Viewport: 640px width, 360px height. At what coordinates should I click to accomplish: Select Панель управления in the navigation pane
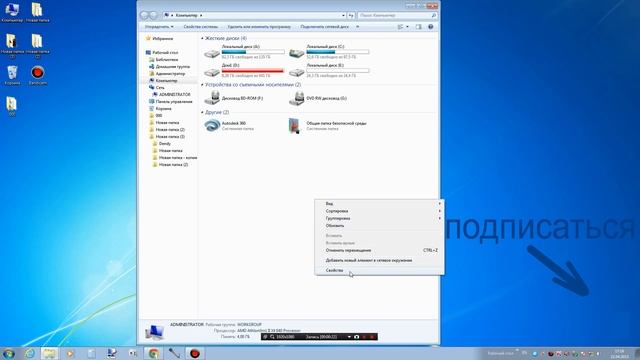tap(174, 102)
